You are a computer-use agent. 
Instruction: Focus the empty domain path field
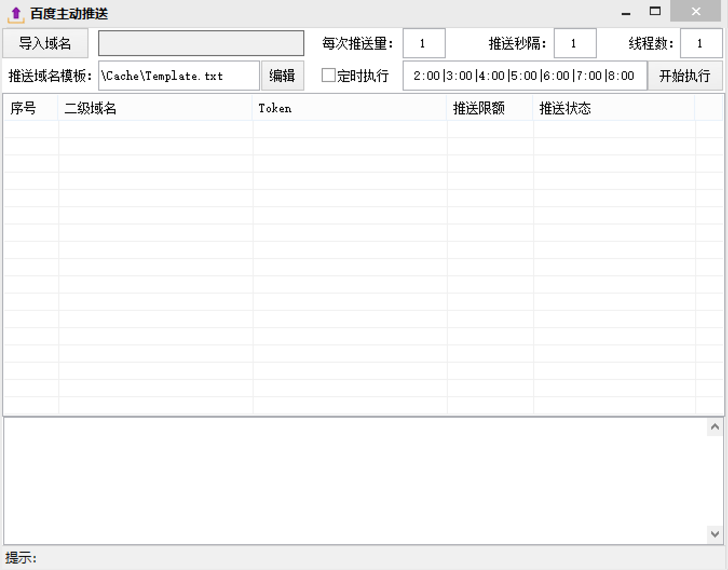(x=201, y=43)
